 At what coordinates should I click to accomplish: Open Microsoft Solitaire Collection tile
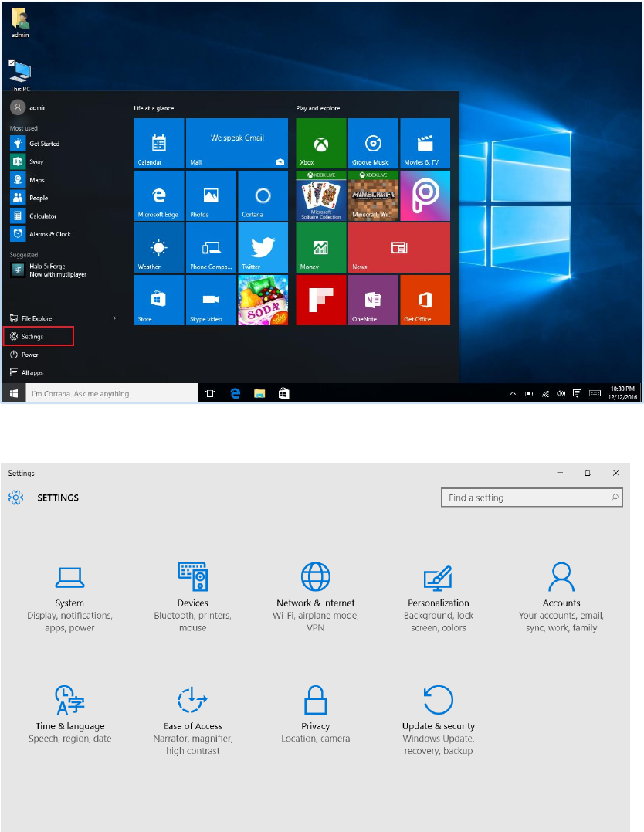click(321, 195)
